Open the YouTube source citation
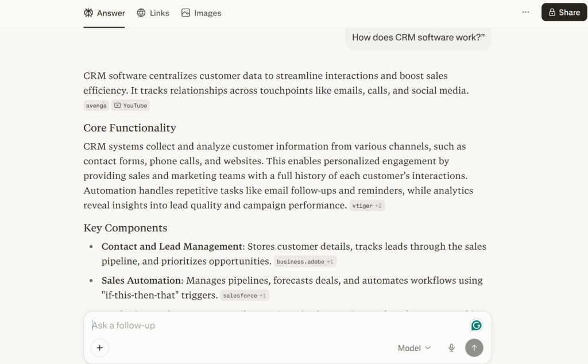This screenshot has height=364, width=588. point(130,105)
